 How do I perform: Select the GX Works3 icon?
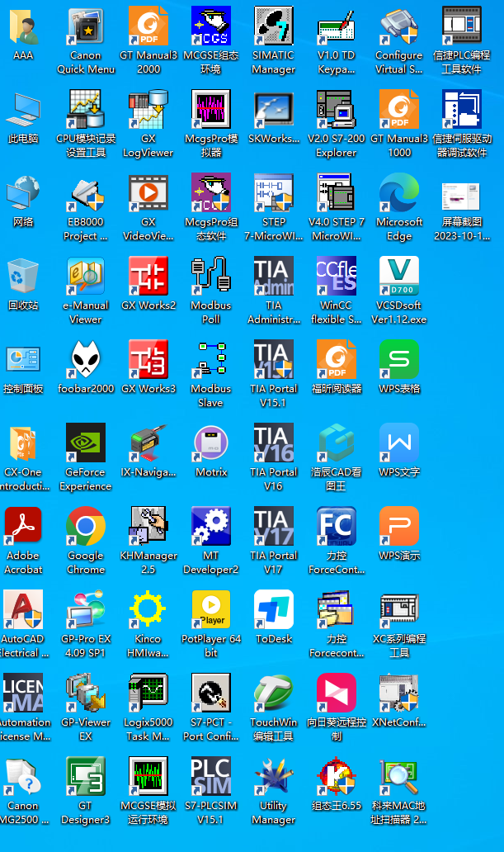pyautogui.click(x=148, y=361)
